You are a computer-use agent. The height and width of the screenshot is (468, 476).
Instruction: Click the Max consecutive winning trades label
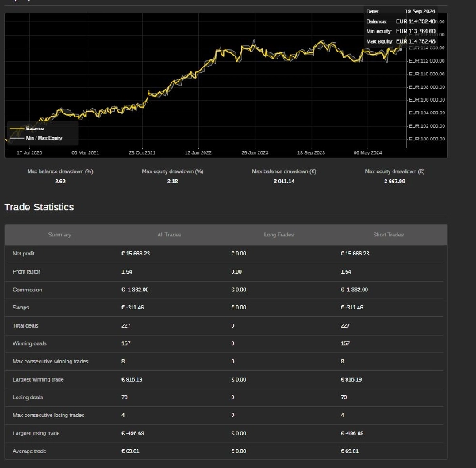tap(50, 362)
